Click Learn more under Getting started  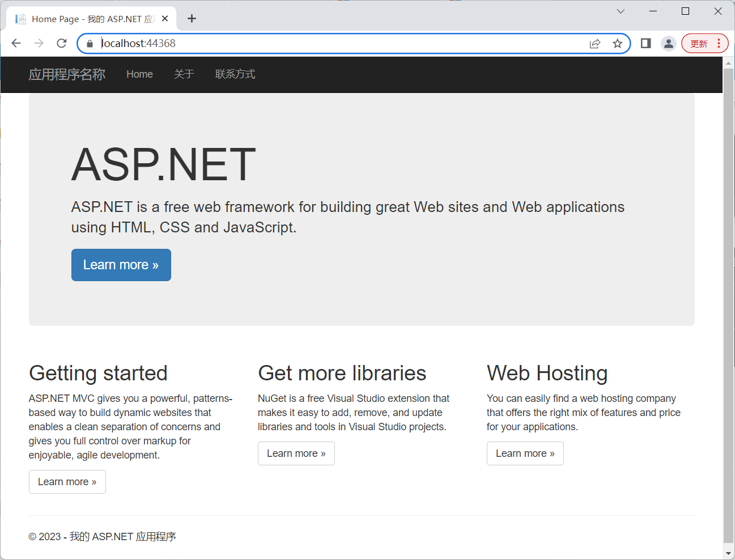pyautogui.click(x=67, y=482)
